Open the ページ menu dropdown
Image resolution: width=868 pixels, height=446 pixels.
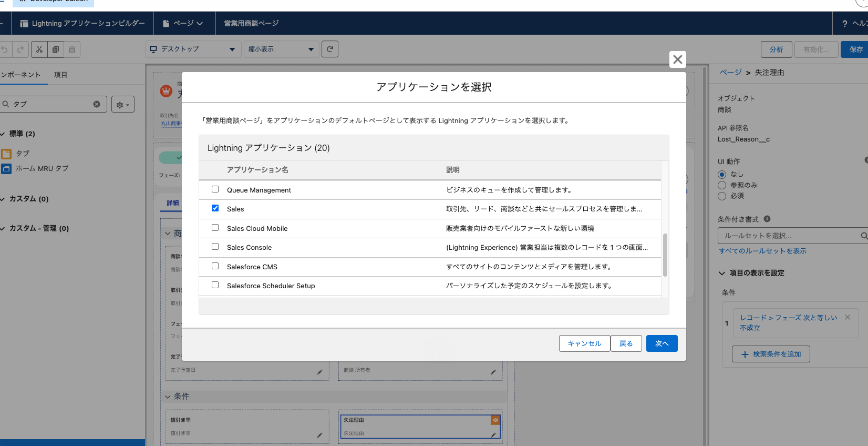(183, 24)
